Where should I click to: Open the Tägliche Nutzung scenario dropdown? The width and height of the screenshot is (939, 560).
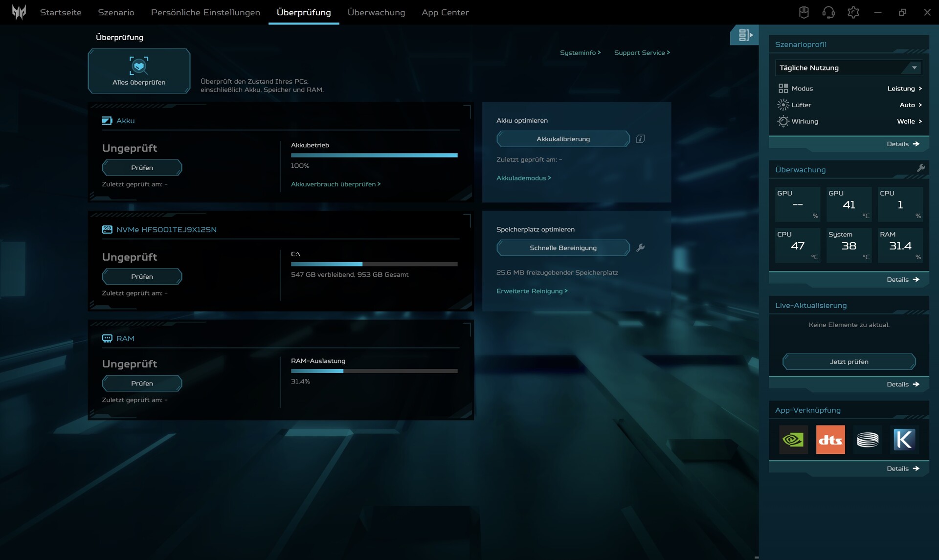point(849,68)
